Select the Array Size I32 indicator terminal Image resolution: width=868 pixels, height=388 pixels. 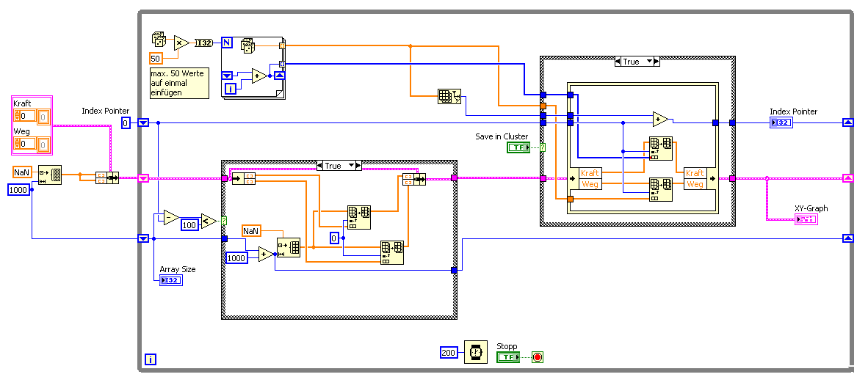[x=171, y=280]
